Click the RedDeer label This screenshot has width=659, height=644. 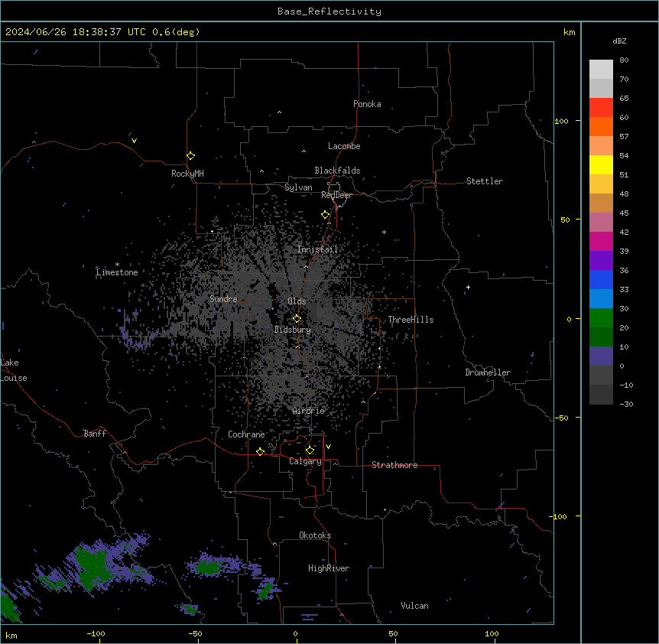click(336, 195)
